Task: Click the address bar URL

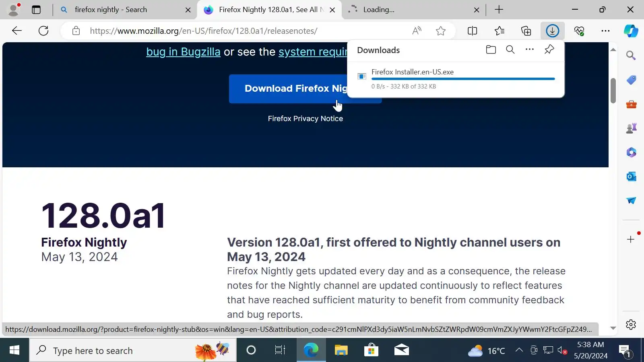Action: (204, 31)
